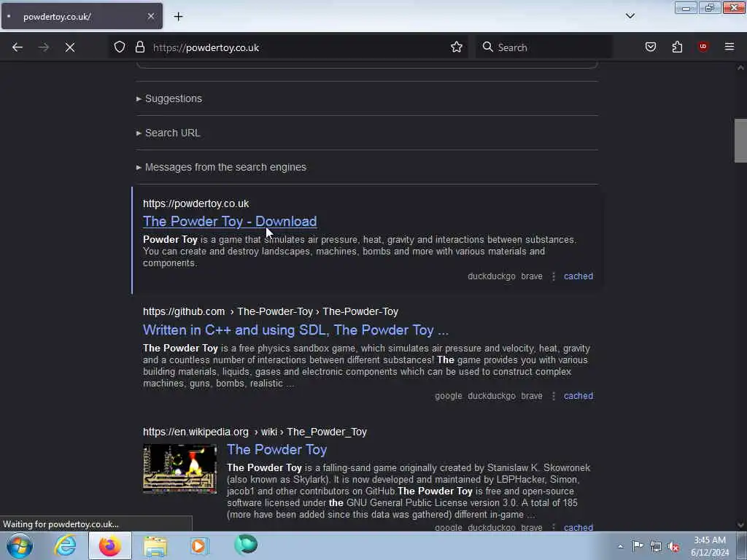Open Windows Media Player from taskbar
The height and width of the screenshot is (560, 747).
click(x=200, y=545)
